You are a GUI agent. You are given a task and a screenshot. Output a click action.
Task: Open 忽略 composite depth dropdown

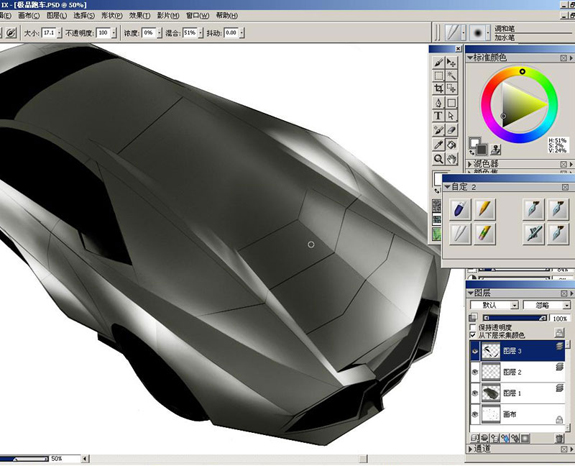547,305
